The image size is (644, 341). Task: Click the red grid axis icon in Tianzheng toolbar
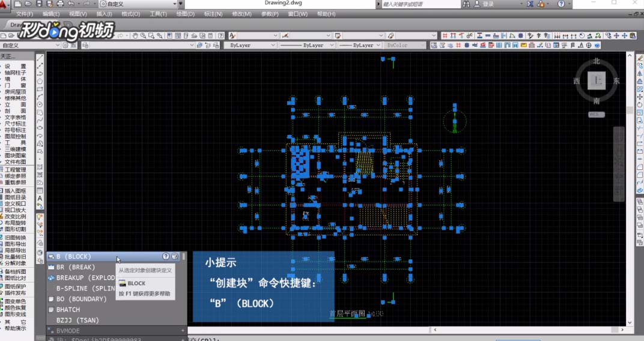(x=445, y=35)
